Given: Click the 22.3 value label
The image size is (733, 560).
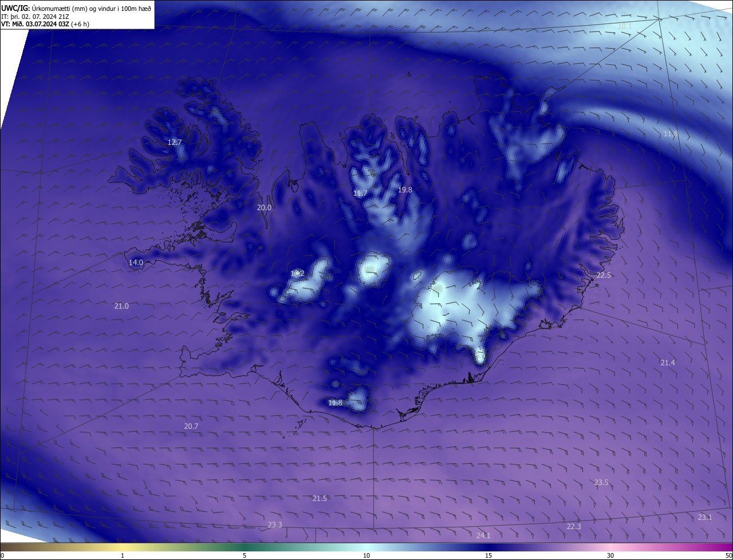Looking at the screenshot, I should [574, 527].
